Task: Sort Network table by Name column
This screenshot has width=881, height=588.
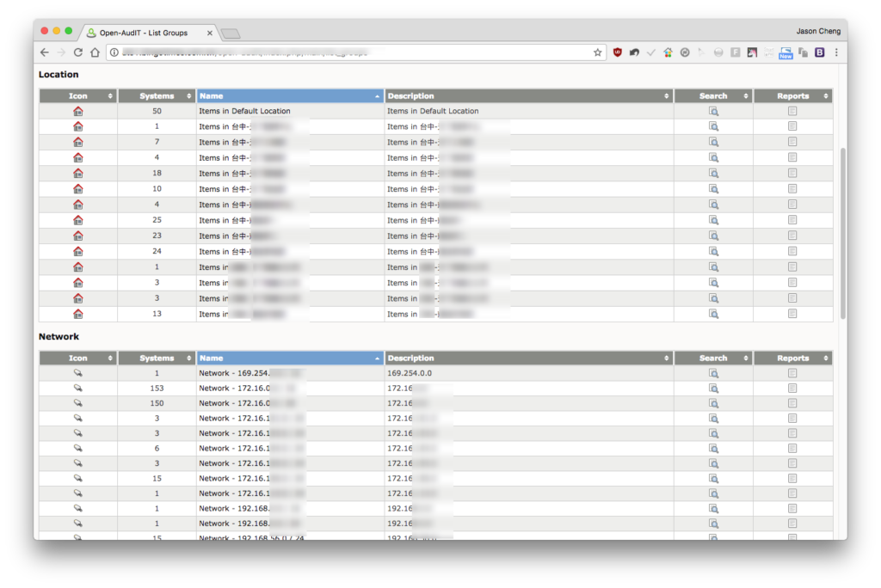Action: (x=290, y=358)
